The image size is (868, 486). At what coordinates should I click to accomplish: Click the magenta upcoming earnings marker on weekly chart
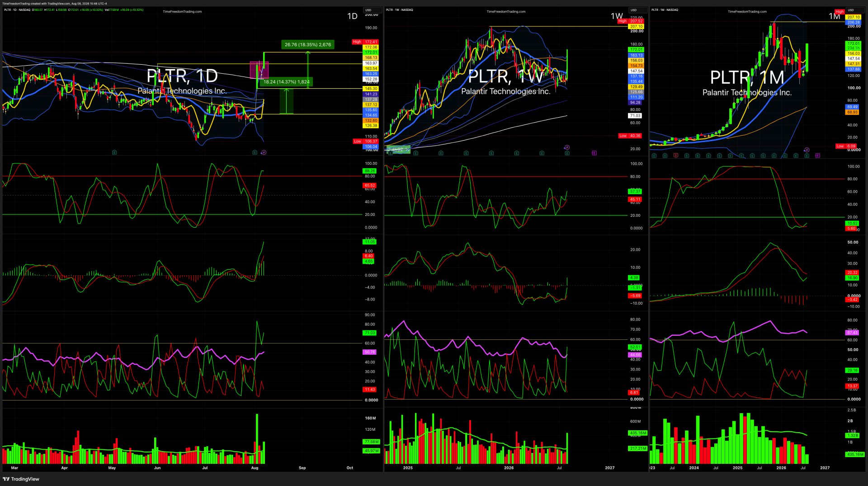(x=594, y=153)
